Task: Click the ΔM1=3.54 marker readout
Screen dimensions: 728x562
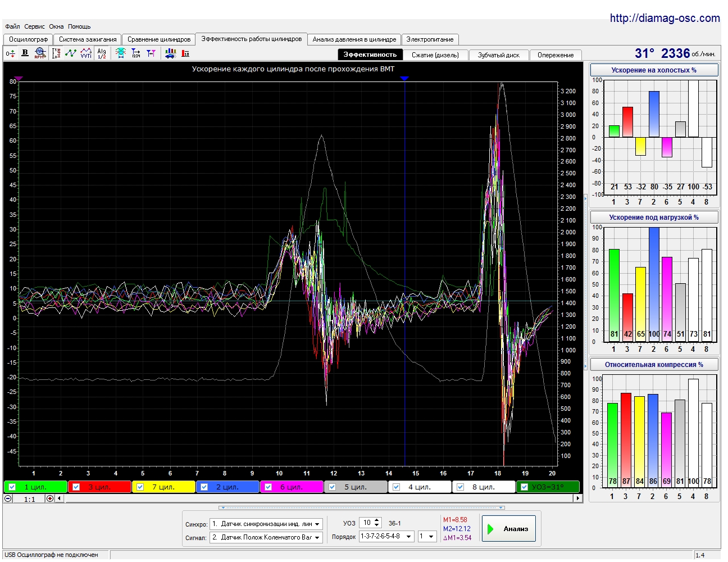Action: coord(457,538)
